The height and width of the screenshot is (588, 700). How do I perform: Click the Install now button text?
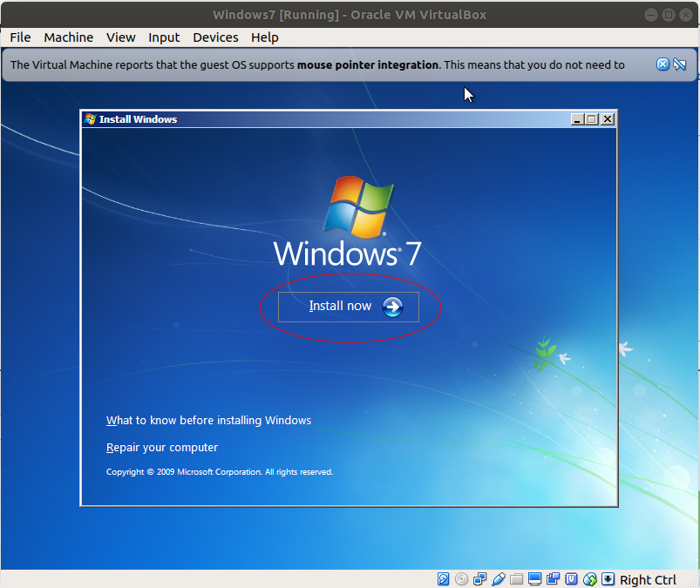(340, 306)
